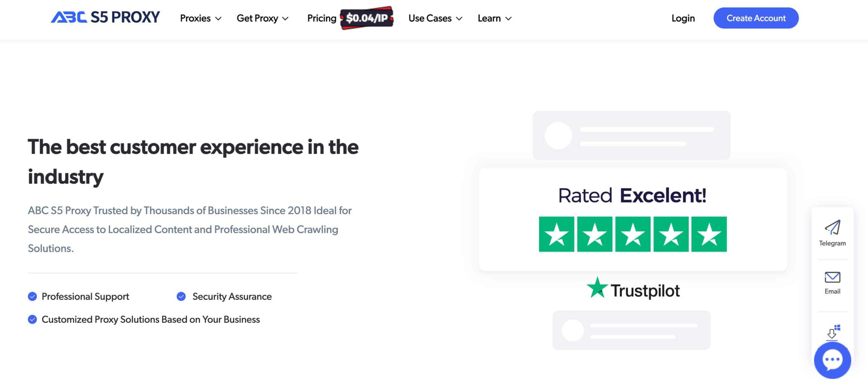Click the Security Assurance checkmark icon
This screenshot has height=391, width=868.
click(180, 296)
